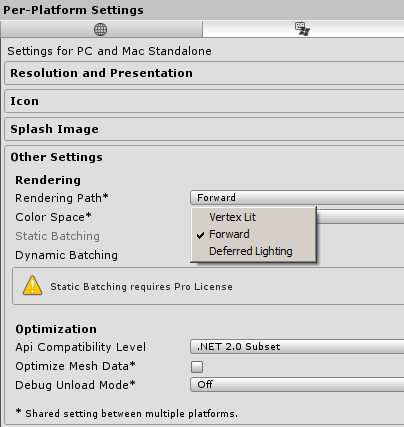
Task: Pick Deferred Lighting in the menu
Action: pos(253,251)
